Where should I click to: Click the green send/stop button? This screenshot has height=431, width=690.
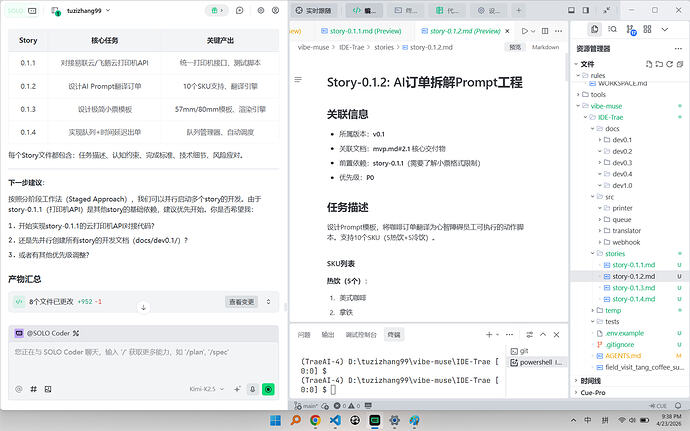[268, 389]
